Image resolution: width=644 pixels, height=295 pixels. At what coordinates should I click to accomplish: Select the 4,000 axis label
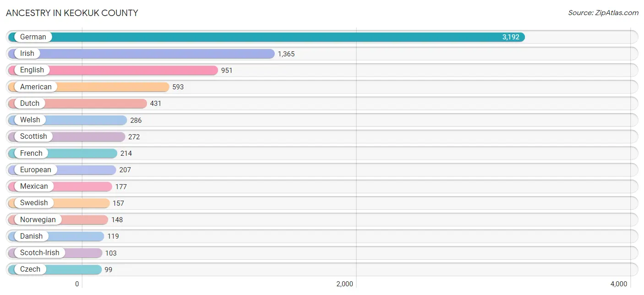tap(618, 284)
